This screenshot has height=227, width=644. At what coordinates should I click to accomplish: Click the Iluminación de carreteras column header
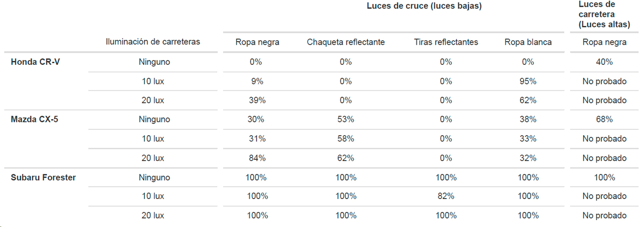[153, 42]
